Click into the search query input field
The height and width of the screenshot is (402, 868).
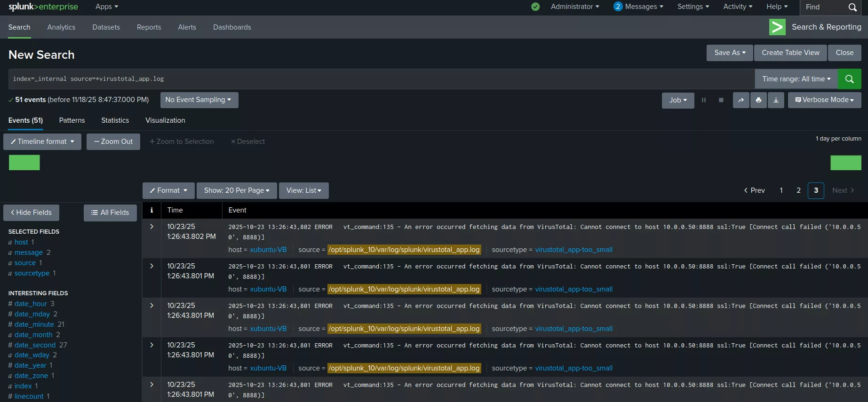376,79
